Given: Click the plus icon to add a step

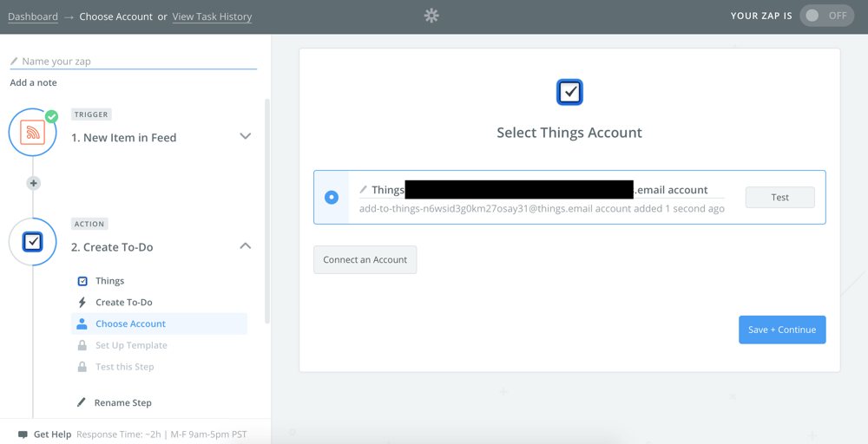Looking at the screenshot, I should pyautogui.click(x=34, y=183).
